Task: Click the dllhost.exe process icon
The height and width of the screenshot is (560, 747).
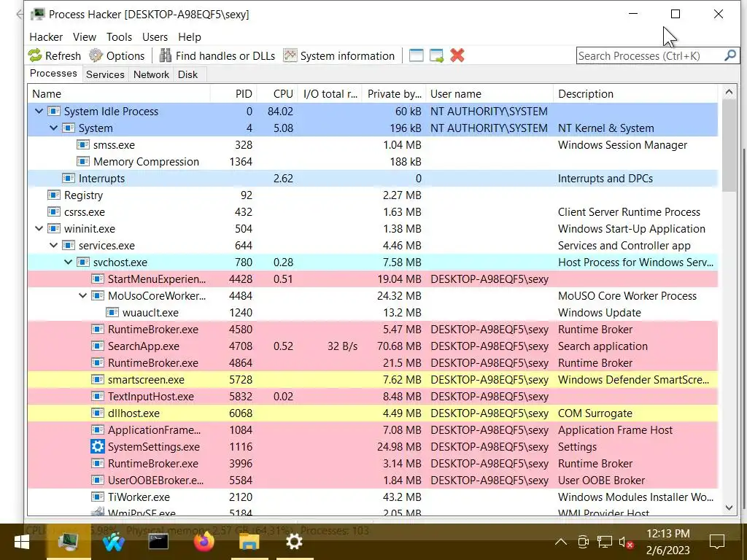Action: click(97, 413)
